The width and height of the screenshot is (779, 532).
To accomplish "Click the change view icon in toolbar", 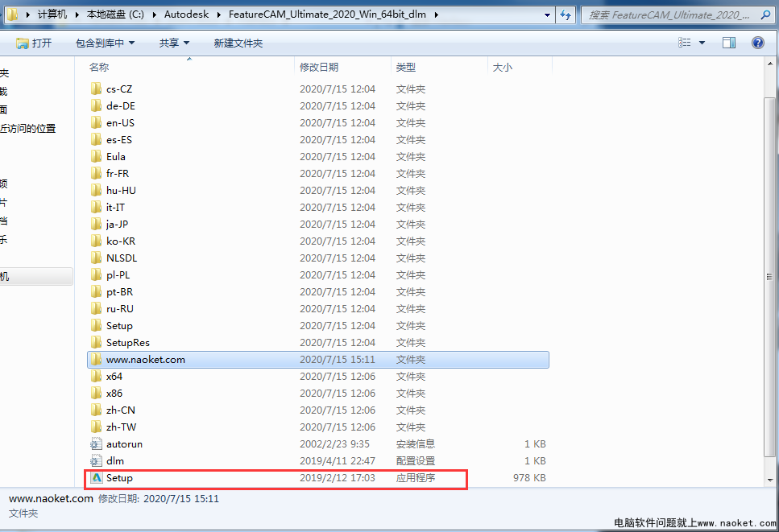I will tap(685, 43).
